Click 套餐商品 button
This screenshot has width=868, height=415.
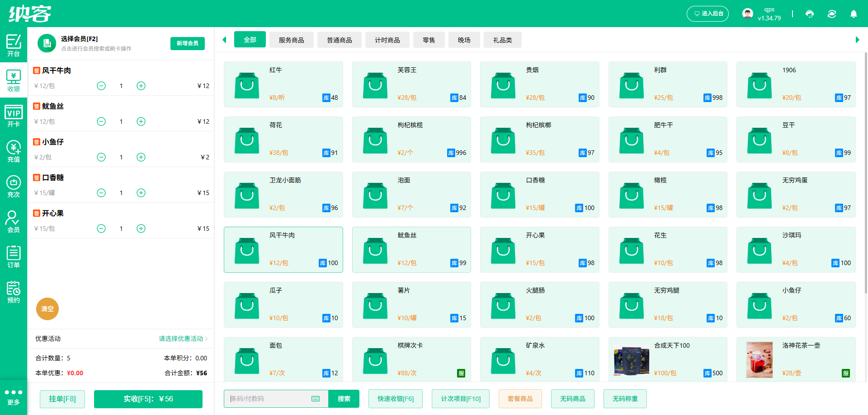coord(520,399)
